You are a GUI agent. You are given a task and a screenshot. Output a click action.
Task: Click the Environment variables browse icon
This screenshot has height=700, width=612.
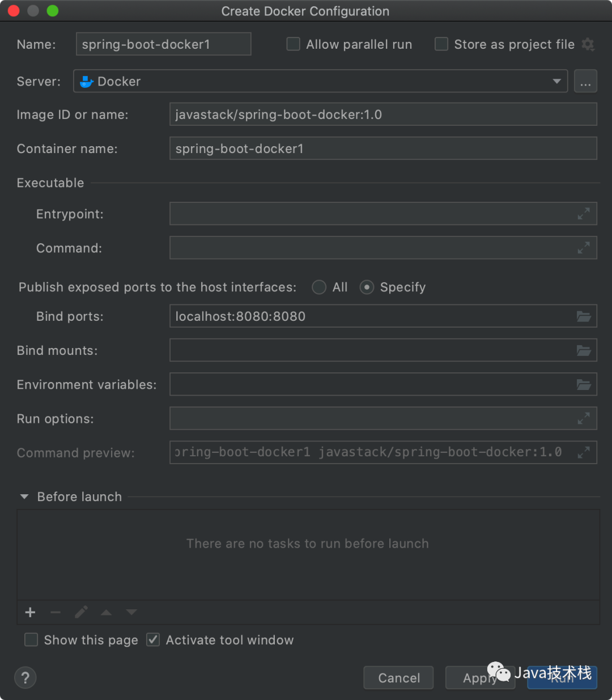tap(584, 385)
